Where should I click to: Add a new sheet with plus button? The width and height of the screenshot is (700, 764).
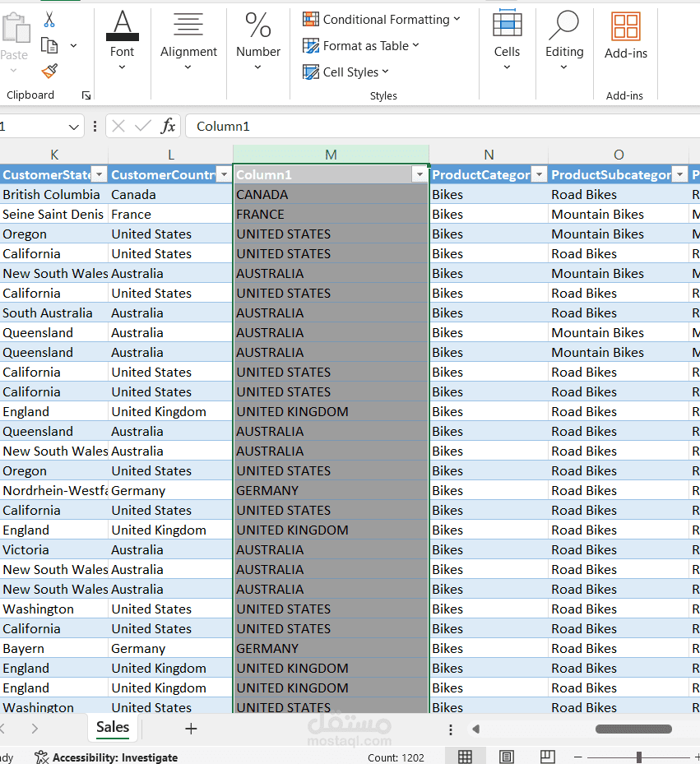[x=191, y=729]
